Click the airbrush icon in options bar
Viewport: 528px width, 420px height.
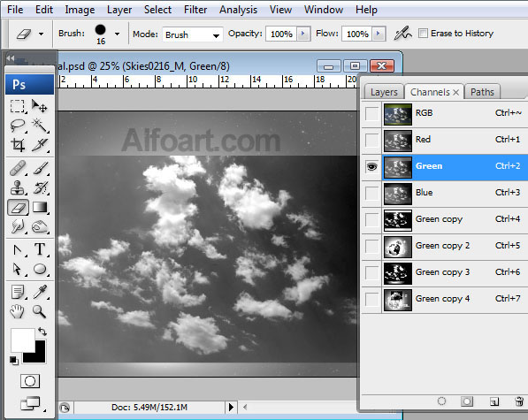[x=402, y=34]
